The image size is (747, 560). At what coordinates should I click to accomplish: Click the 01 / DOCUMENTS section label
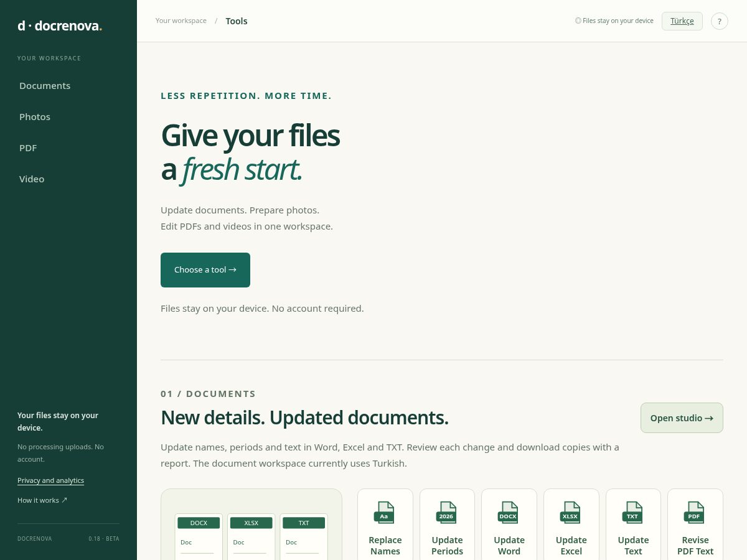pos(208,394)
